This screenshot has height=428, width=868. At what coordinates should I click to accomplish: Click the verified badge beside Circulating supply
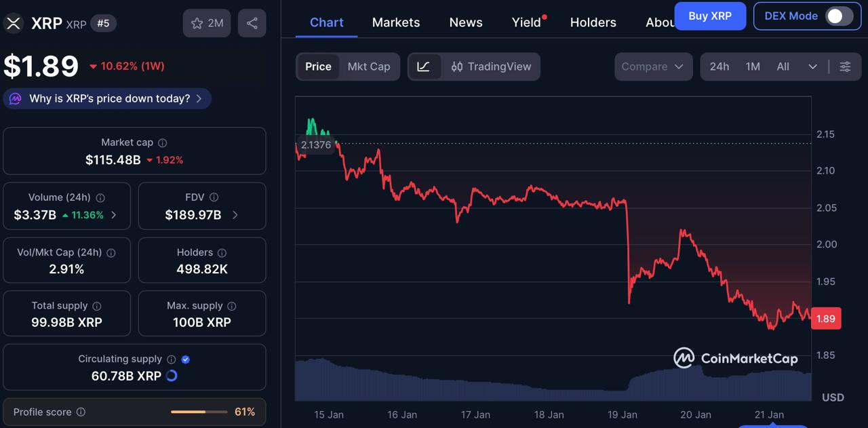pyautogui.click(x=184, y=359)
